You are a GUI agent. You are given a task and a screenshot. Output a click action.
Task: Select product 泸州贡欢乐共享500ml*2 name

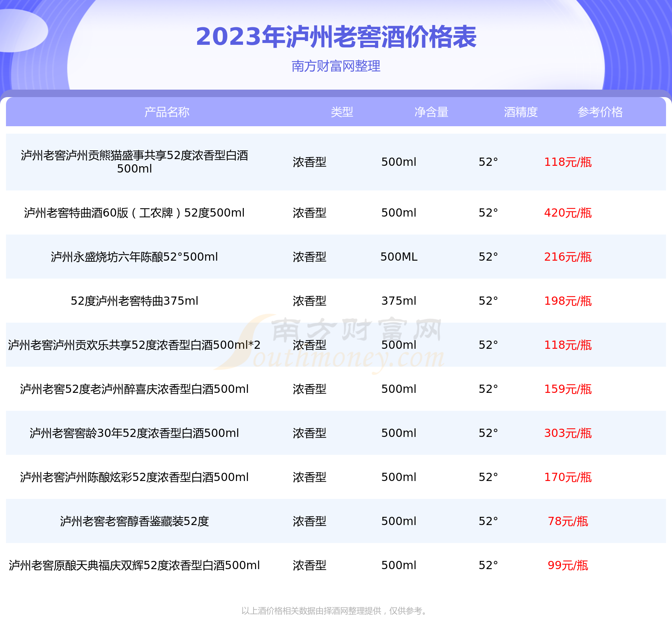coord(134,345)
